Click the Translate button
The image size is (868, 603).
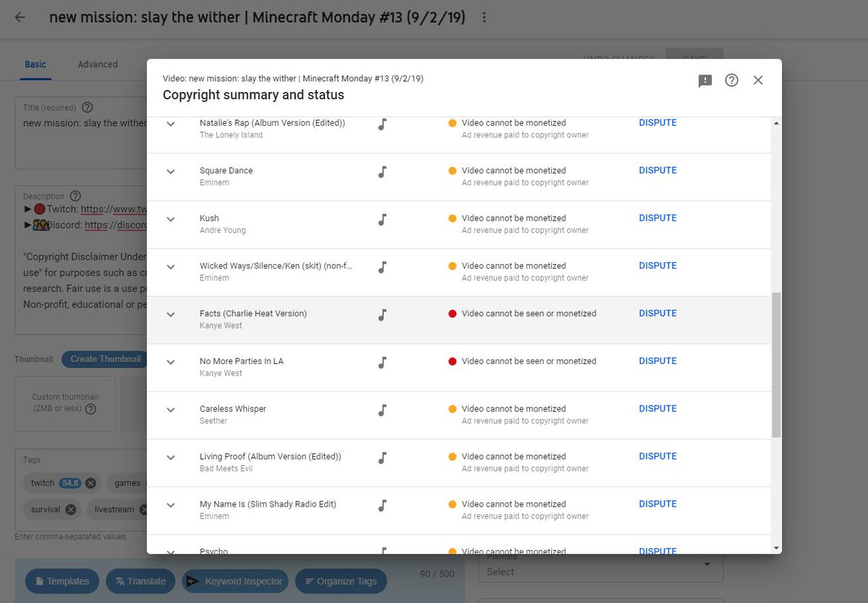(x=140, y=581)
